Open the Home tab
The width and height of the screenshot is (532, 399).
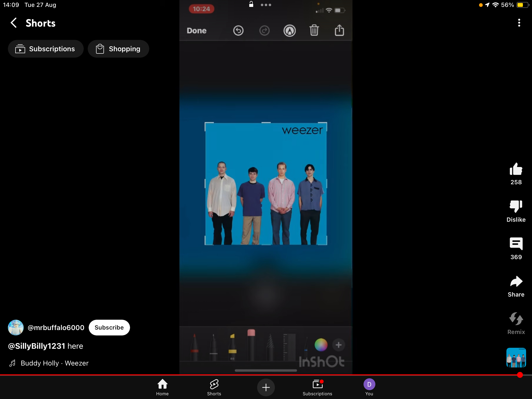(162, 387)
